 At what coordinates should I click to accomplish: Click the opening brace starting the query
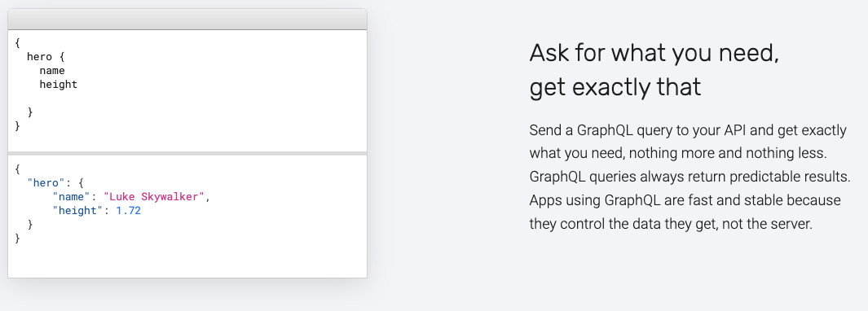click(18, 42)
